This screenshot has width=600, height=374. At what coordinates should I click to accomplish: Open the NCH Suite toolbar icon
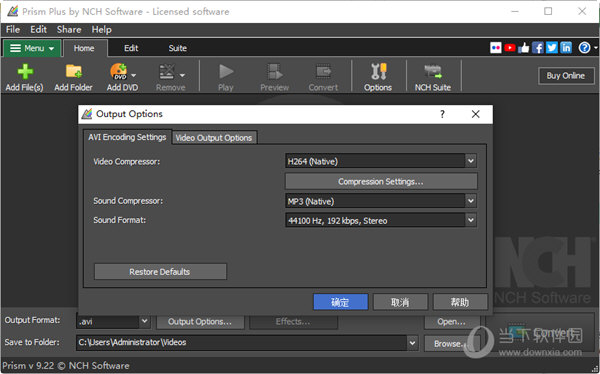point(433,77)
